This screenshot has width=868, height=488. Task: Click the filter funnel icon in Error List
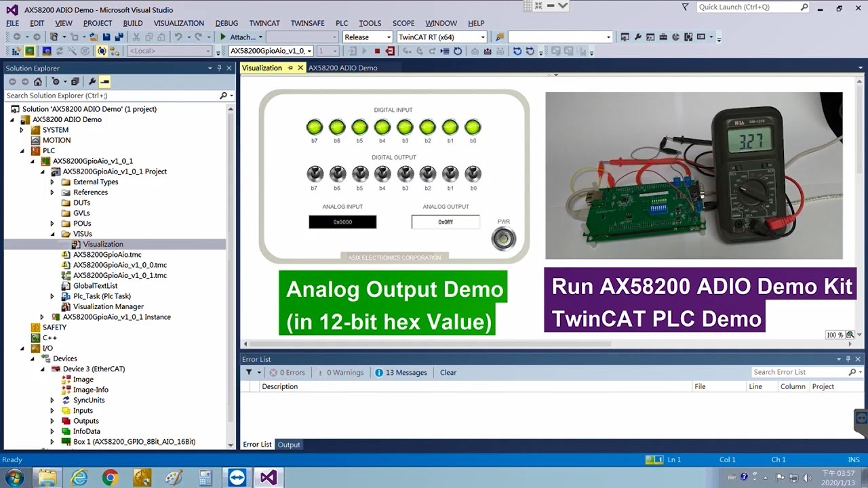click(x=249, y=372)
